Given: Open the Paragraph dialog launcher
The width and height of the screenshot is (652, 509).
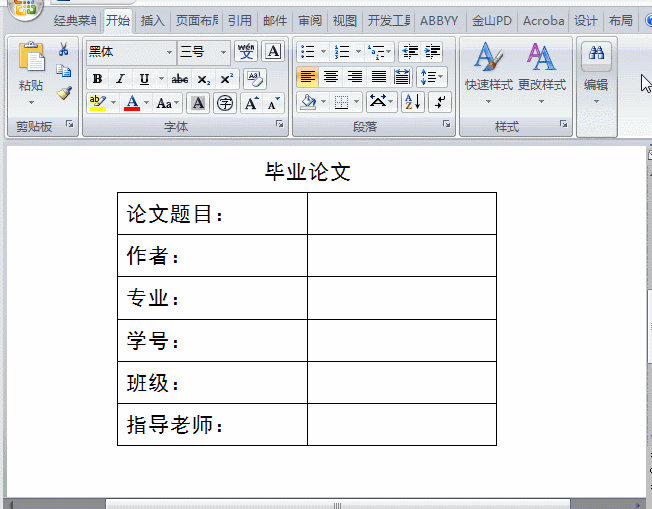Looking at the screenshot, I should click(x=447, y=124).
